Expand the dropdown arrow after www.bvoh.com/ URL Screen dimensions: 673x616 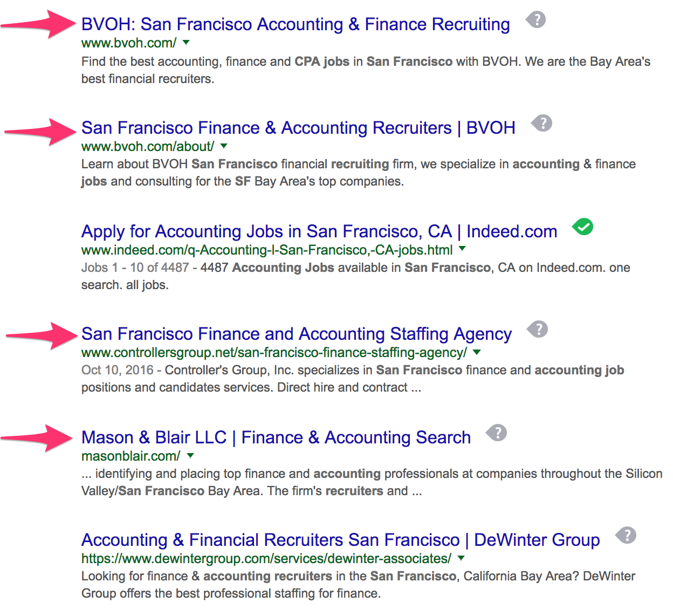[186, 42]
